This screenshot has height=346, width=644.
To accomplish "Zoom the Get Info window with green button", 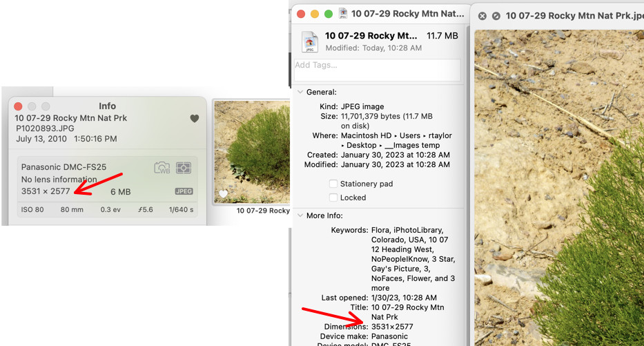I will (329, 14).
